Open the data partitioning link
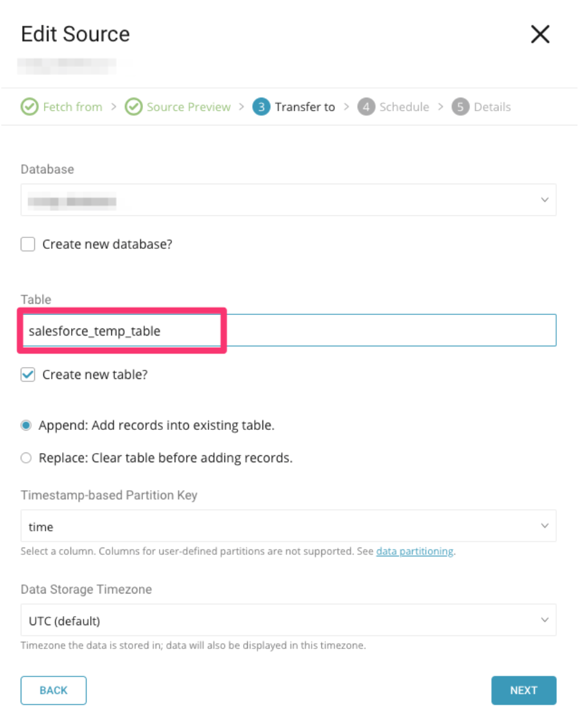The height and width of the screenshot is (728, 582). click(x=415, y=551)
